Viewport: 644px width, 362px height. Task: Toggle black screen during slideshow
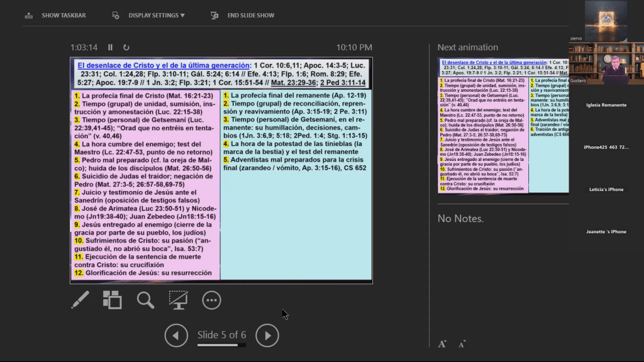pyautogui.click(x=179, y=300)
